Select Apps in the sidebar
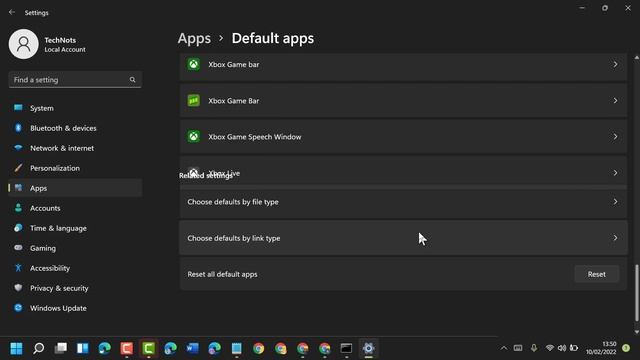The image size is (640, 360). click(x=75, y=188)
